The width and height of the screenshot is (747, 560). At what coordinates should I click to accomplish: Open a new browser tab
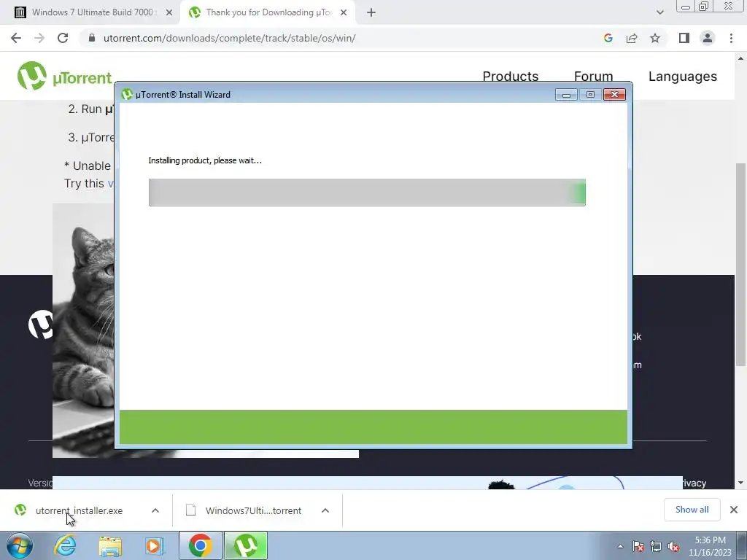click(371, 12)
